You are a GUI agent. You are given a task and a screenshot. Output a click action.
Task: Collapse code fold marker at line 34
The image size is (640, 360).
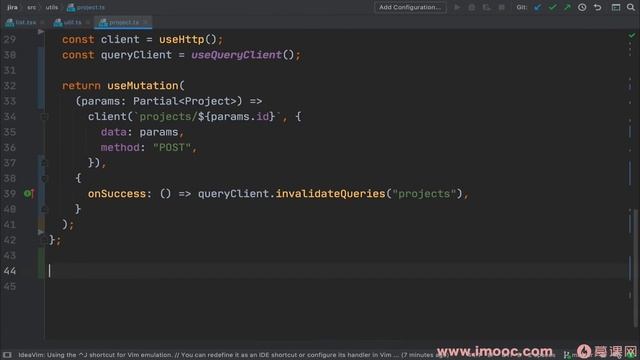[x=44, y=117]
